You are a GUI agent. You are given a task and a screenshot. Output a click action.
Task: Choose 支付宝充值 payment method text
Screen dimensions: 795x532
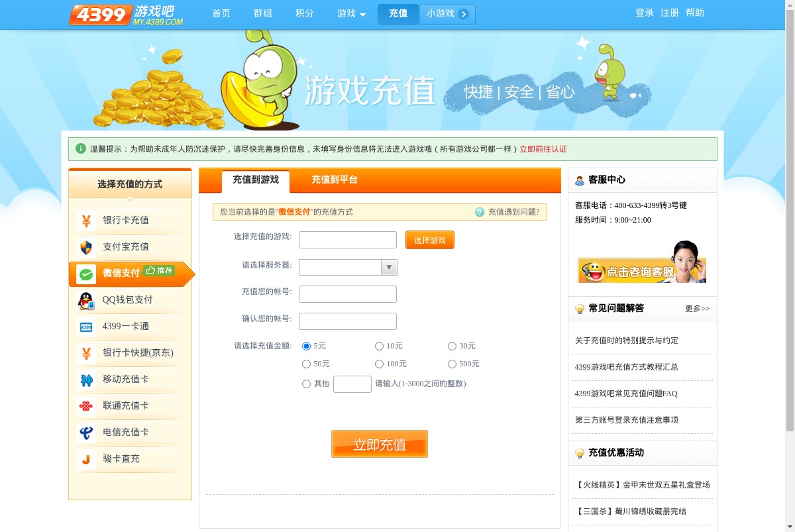(x=126, y=247)
